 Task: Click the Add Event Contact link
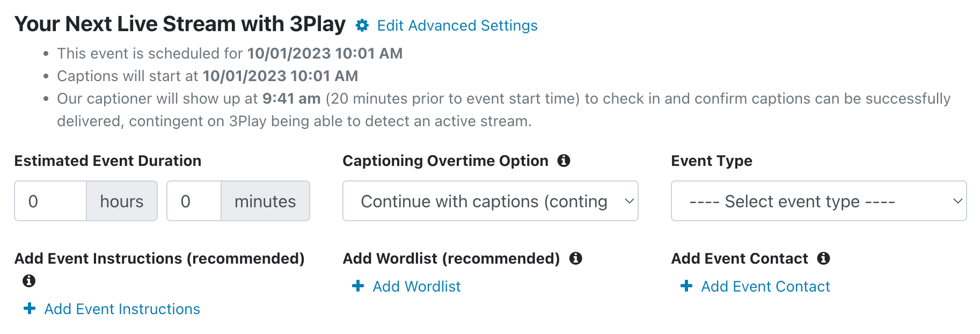765,286
